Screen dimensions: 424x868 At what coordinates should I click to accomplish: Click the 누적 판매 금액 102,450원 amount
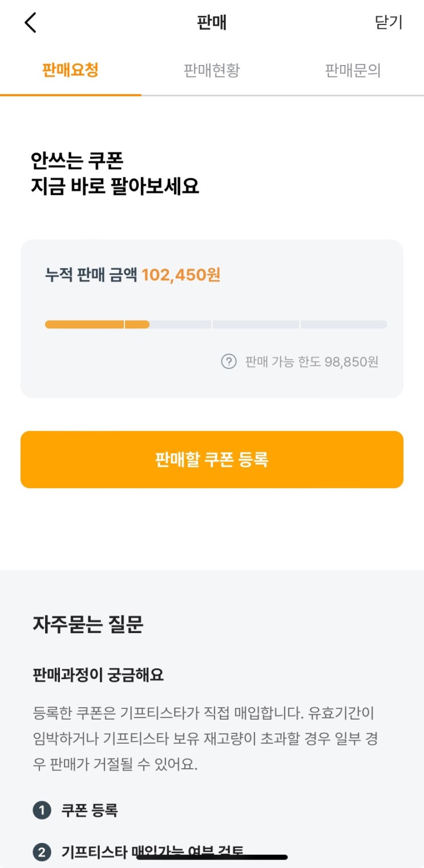[x=181, y=275]
